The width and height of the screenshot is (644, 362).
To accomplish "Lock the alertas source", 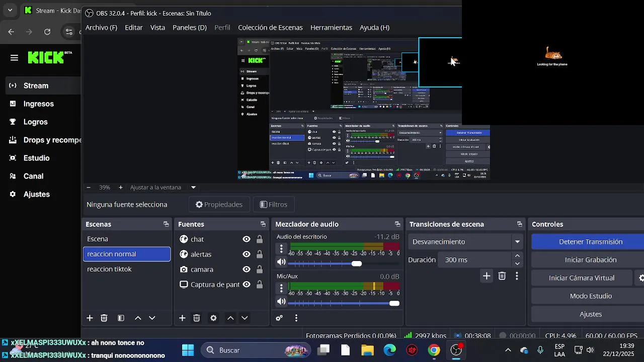I will (x=260, y=254).
